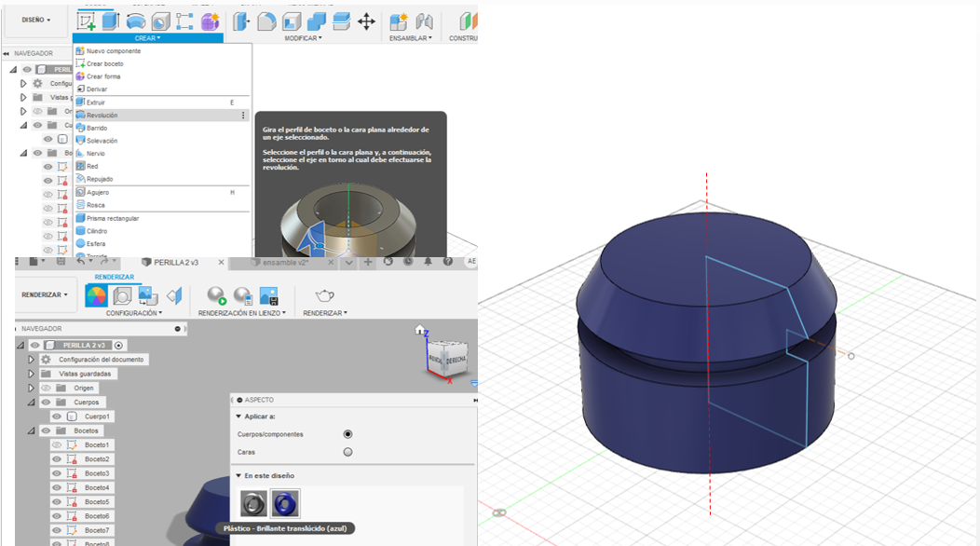Toggle visibility of the Bocetos folder
This screenshot has width=980, height=546.
47,430
